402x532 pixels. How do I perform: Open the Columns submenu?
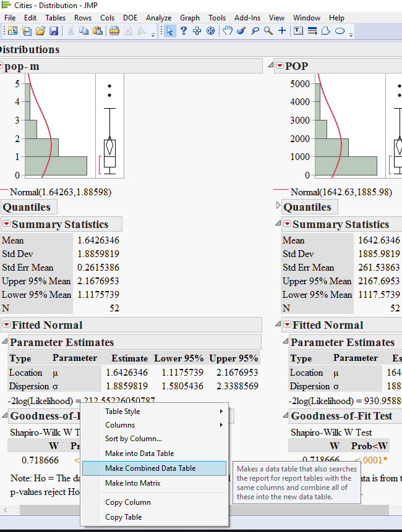pyautogui.click(x=154, y=424)
